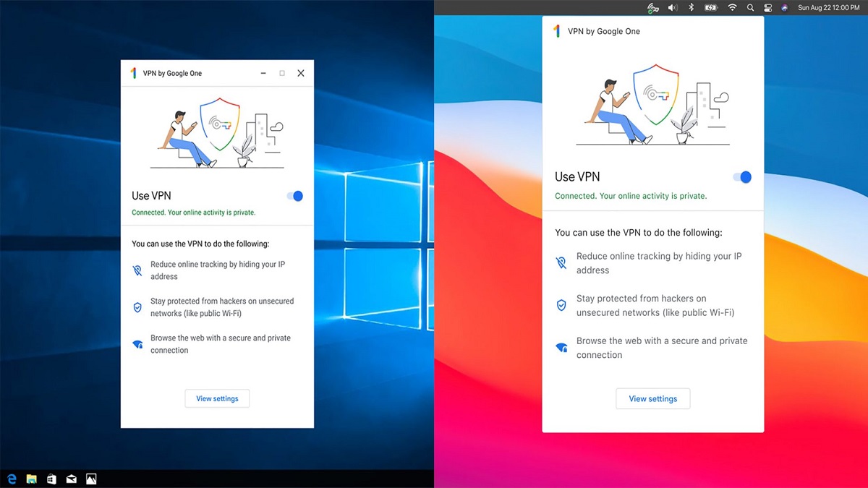
Task: Click the 'Connected' status text in the Mac window
Action: click(x=631, y=196)
